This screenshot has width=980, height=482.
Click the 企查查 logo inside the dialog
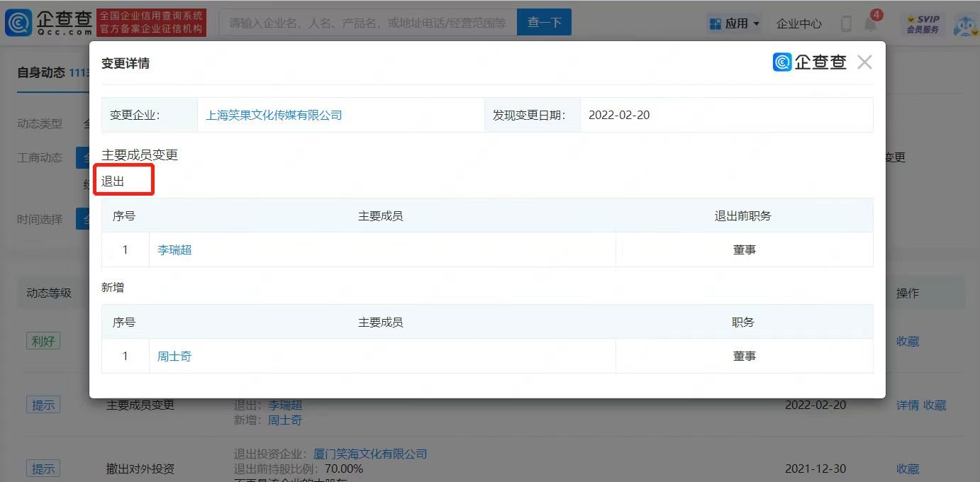tap(810, 62)
